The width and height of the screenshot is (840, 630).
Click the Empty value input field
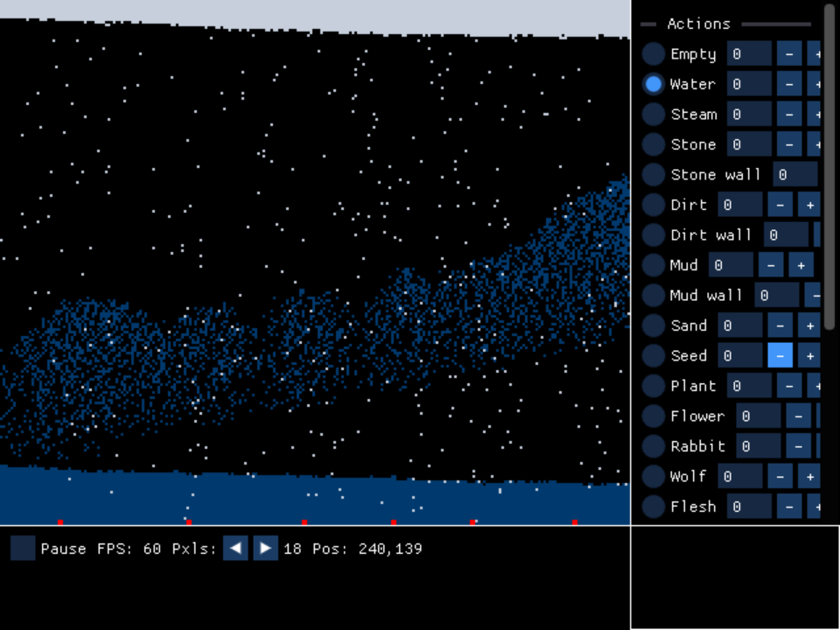point(750,54)
